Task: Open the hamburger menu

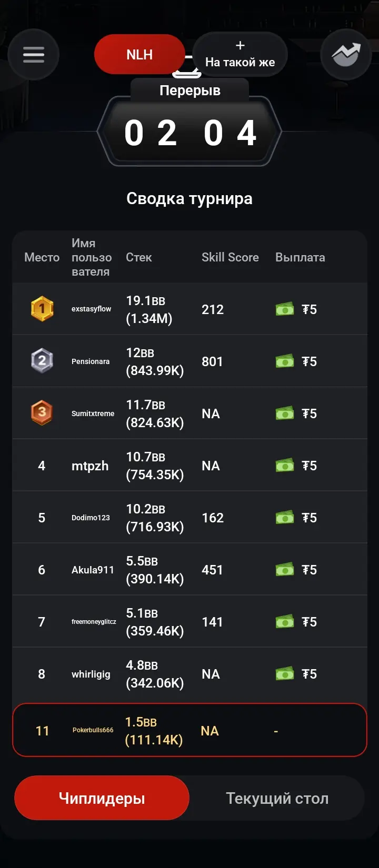Action: pos(33,55)
